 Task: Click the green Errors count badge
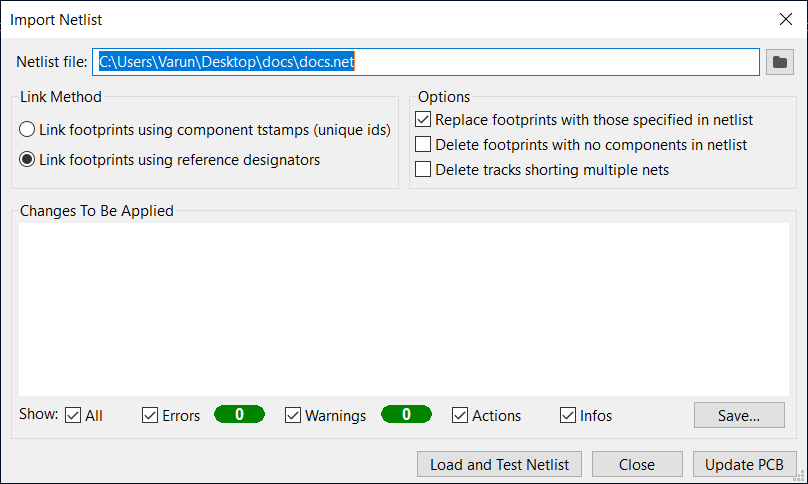point(240,414)
